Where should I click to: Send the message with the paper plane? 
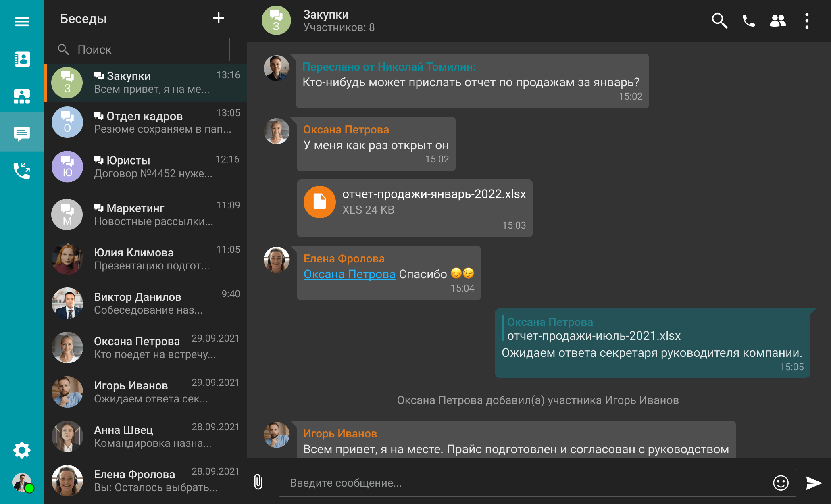pyautogui.click(x=813, y=482)
